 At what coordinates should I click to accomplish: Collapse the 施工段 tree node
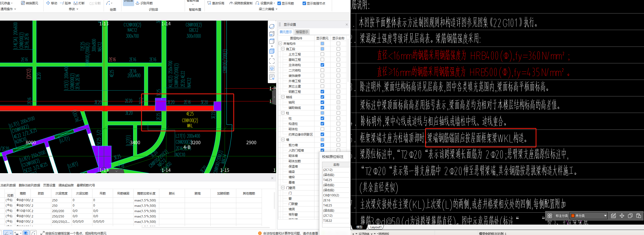(x=283, y=49)
